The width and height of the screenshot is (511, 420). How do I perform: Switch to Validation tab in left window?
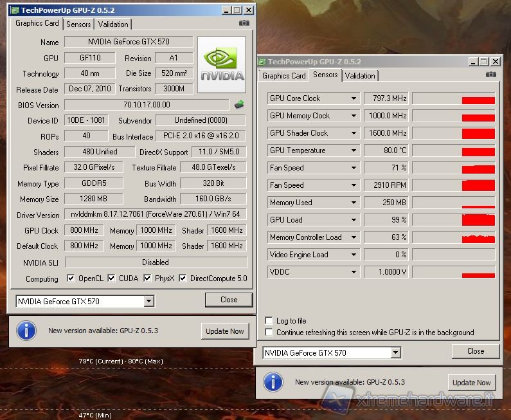point(114,24)
